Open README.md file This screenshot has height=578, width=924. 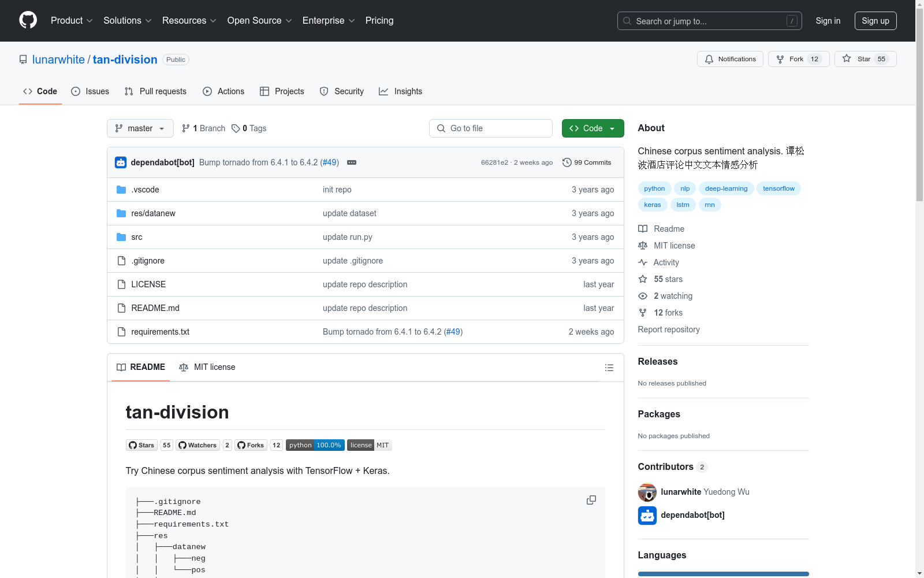pos(155,308)
